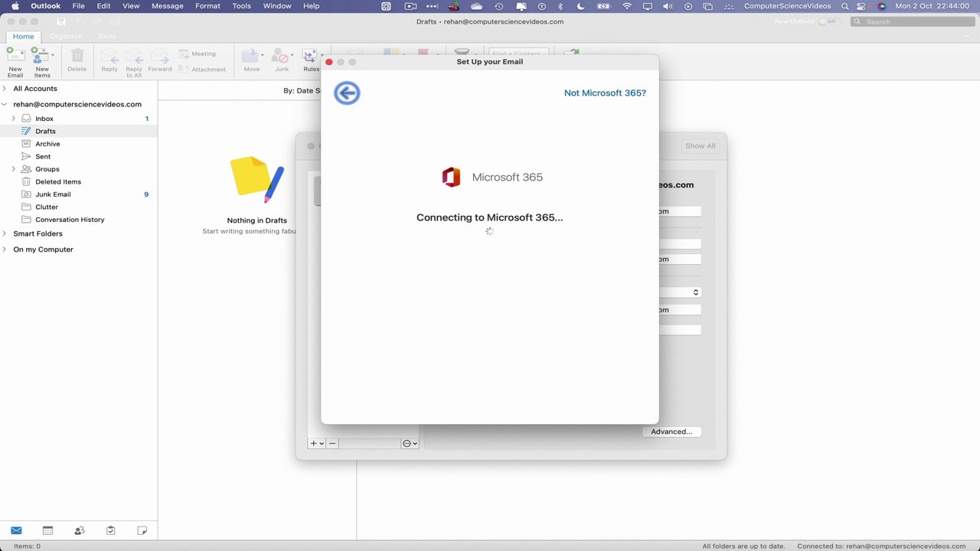The width and height of the screenshot is (980, 551).
Task: Select the Home ribbon tab
Action: click(23, 36)
